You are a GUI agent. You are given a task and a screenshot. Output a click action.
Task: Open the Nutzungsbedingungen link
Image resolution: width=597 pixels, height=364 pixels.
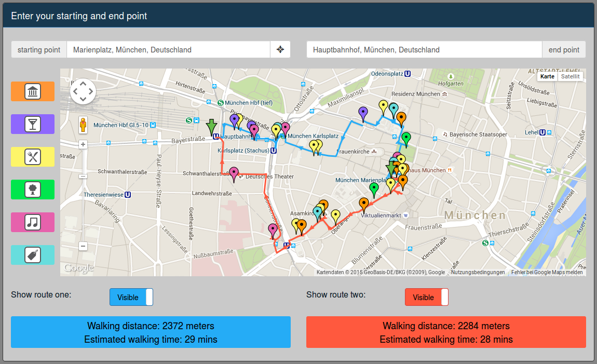(478, 272)
